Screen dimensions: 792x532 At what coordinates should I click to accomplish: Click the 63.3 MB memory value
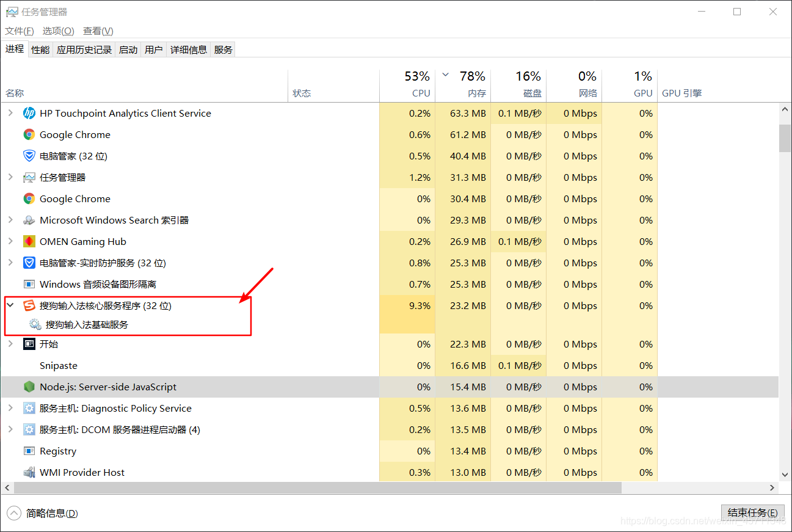pos(468,113)
